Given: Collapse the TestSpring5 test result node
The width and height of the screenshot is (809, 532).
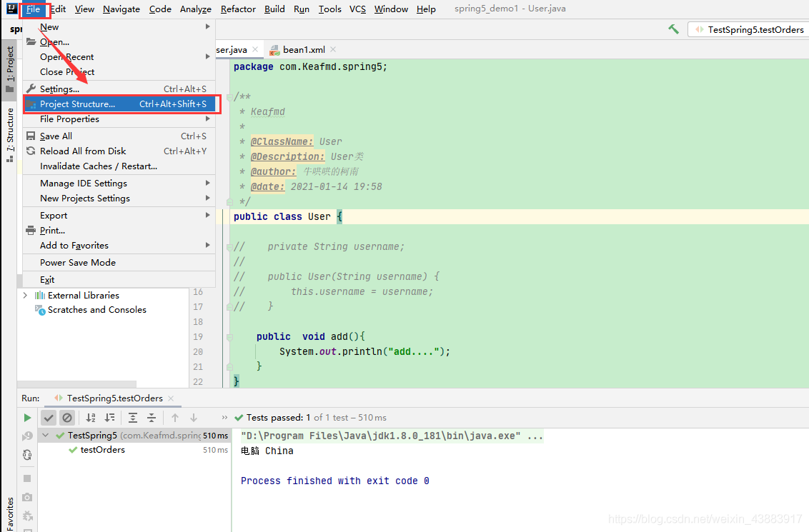Looking at the screenshot, I should coord(46,436).
